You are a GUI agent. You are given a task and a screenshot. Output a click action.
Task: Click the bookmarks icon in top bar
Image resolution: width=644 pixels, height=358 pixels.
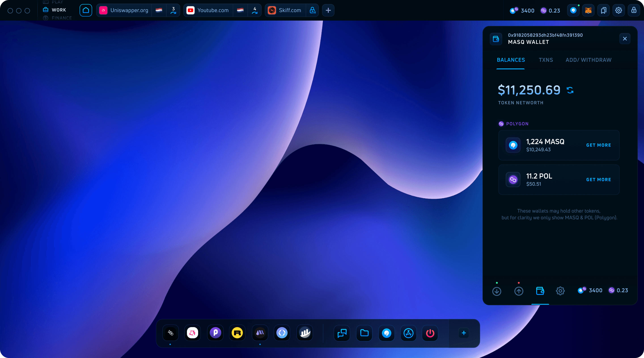(x=604, y=10)
